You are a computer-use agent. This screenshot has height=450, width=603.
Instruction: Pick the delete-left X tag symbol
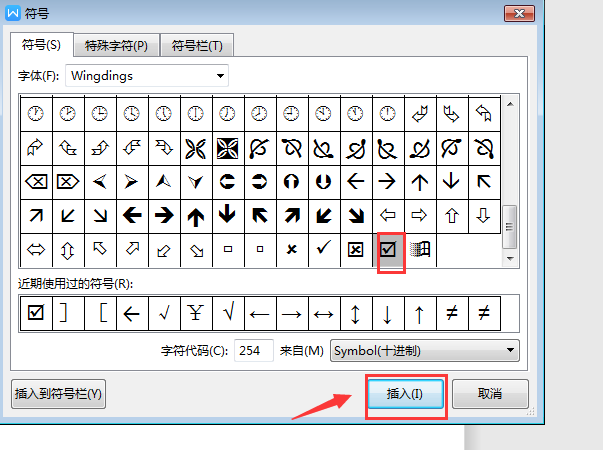coord(36,182)
